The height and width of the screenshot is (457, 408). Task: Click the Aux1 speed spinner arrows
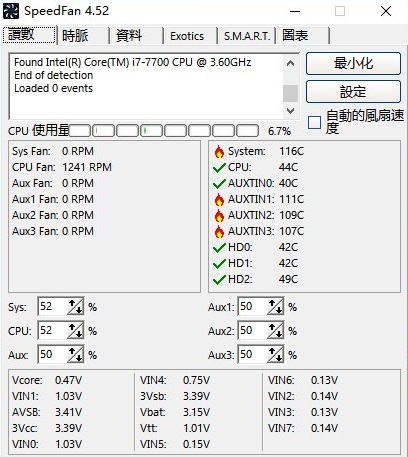tap(276, 306)
